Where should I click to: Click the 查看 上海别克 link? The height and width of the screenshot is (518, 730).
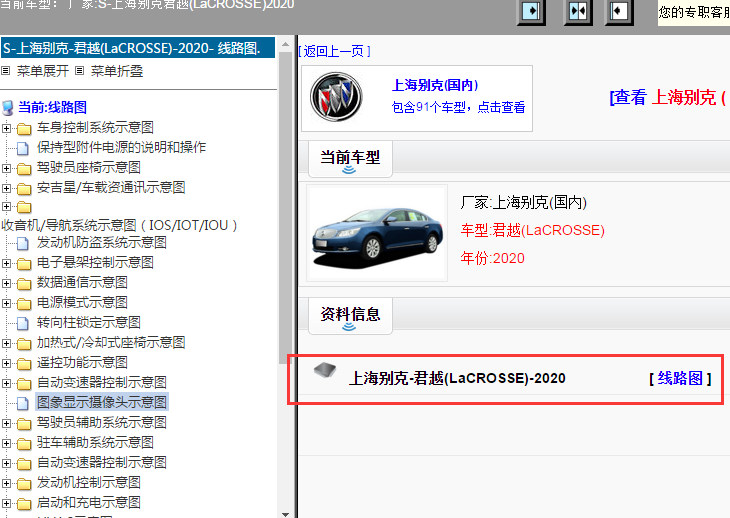[x=668, y=97]
